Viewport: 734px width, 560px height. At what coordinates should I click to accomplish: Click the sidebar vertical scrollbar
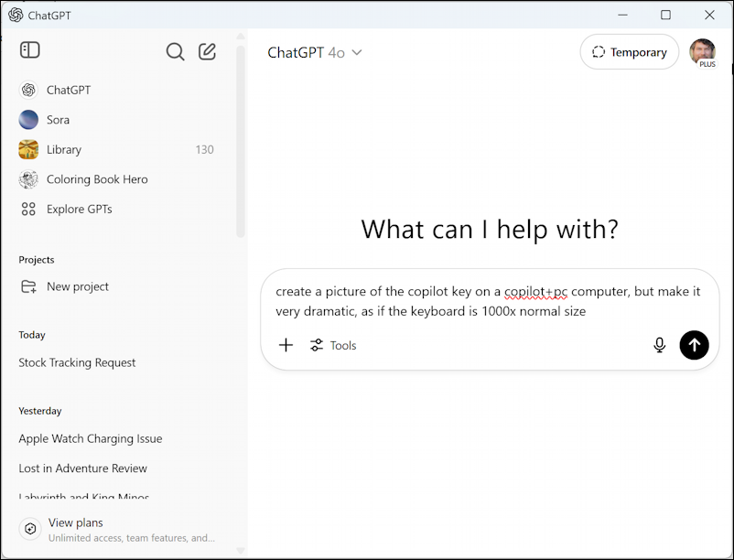point(241,137)
